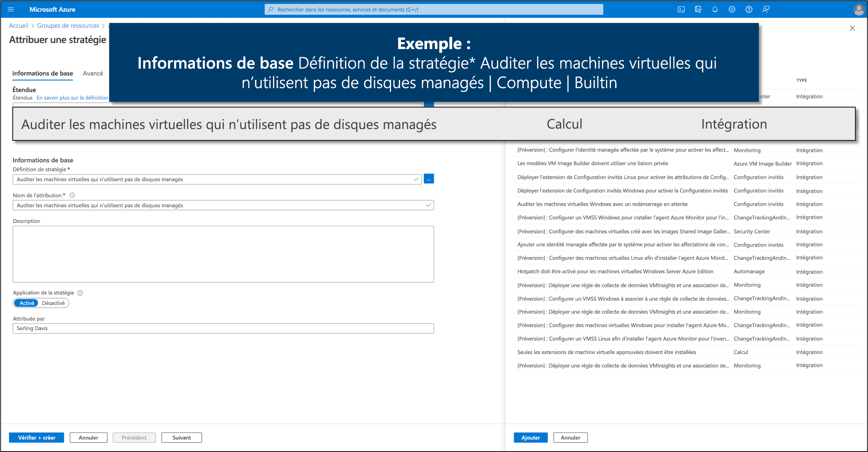Set policy enforcement to Désactivé

coord(53,303)
